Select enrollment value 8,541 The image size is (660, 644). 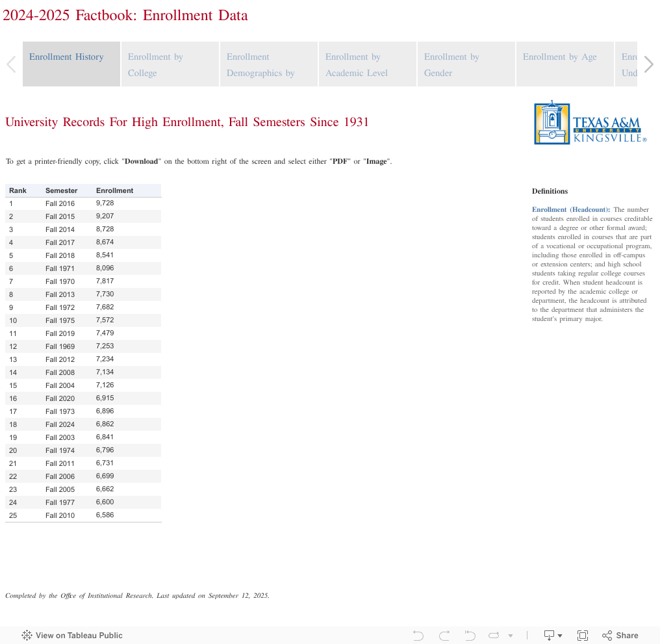coord(105,255)
